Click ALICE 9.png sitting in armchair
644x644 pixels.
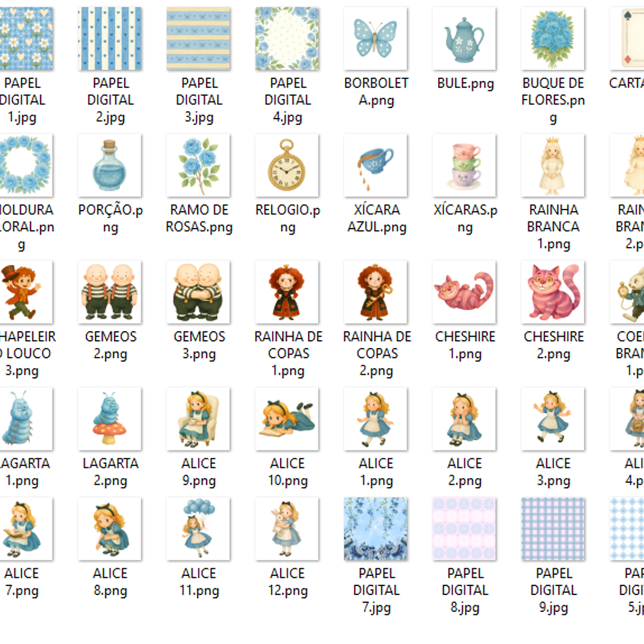pos(198,418)
